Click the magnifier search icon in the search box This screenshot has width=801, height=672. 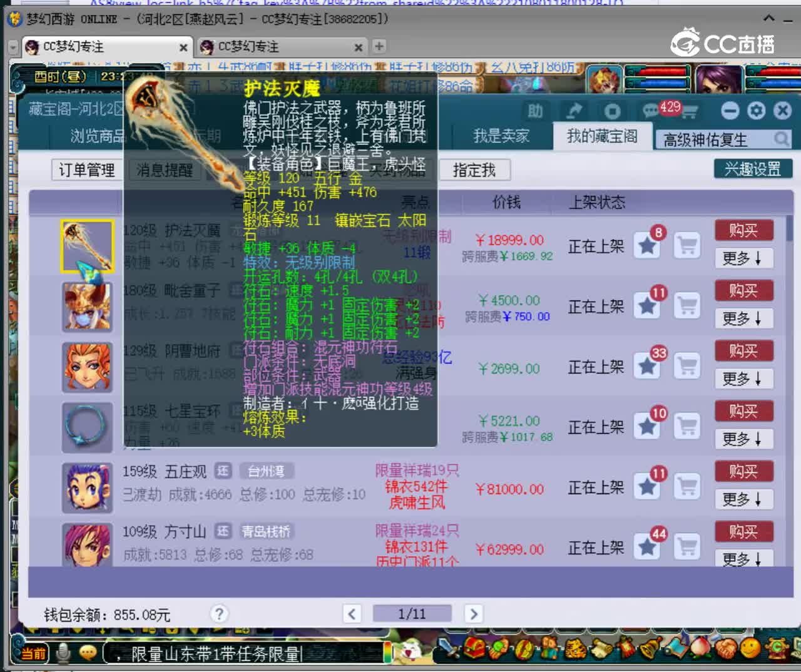(780, 139)
